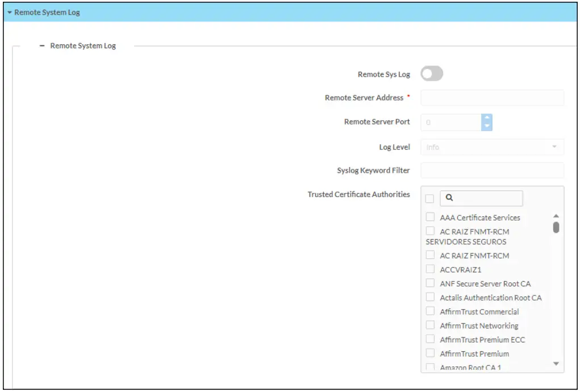Check ANF Secure Server Root CA
This screenshot has height=392, width=580.
(x=430, y=283)
